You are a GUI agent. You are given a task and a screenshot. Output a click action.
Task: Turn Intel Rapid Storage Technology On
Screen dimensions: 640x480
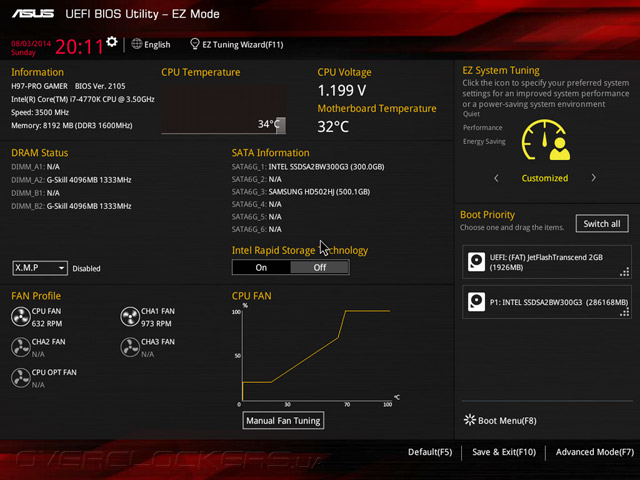tap(261, 267)
